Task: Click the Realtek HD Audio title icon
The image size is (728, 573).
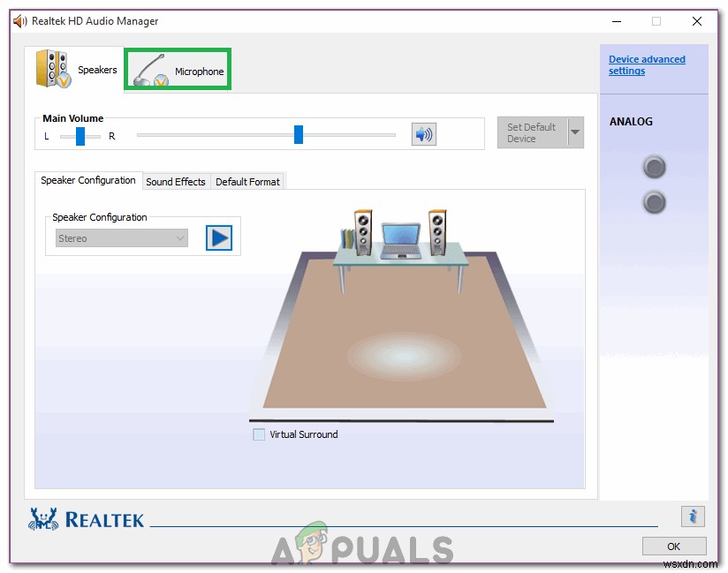Action: point(20,21)
